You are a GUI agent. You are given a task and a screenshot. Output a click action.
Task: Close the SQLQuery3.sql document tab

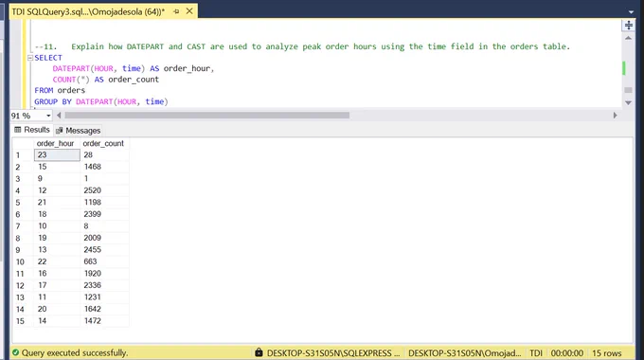point(189,11)
